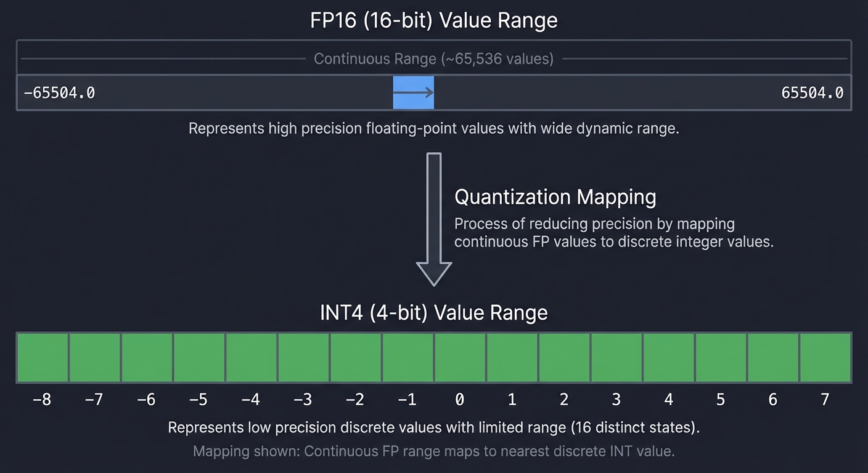Image resolution: width=868 pixels, height=473 pixels.
Task: Click the blue slider marker on the FP16 range
Action: (413, 92)
